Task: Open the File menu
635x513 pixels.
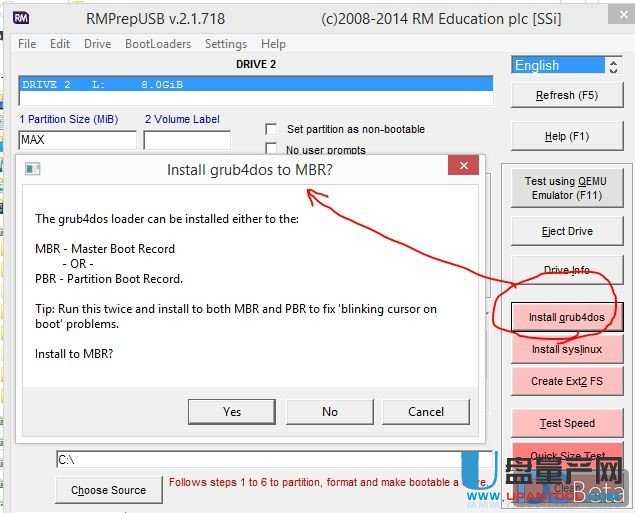Action: click(x=27, y=44)
